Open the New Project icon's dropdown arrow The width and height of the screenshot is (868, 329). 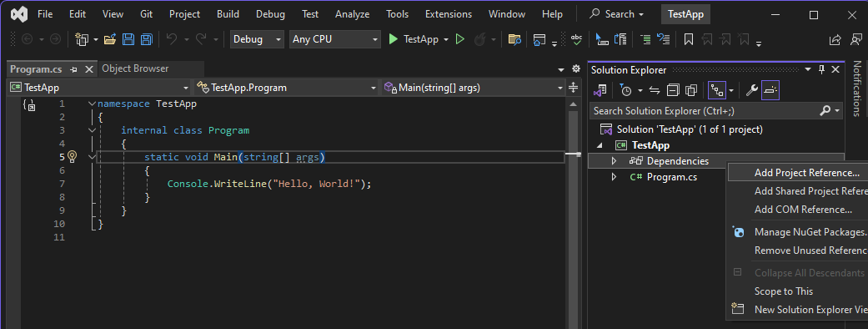pyautogui.click(x=96, y=40)
